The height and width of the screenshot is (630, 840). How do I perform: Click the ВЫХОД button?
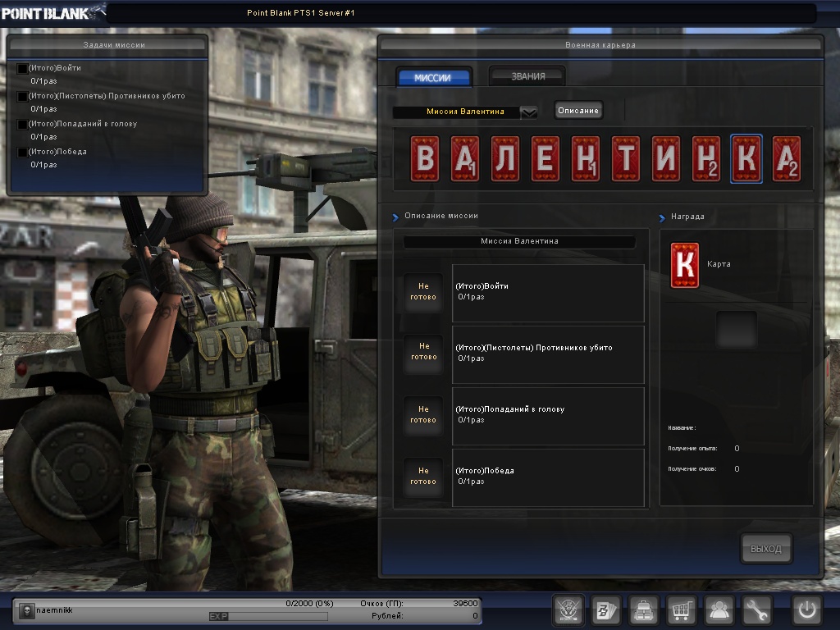766,549
